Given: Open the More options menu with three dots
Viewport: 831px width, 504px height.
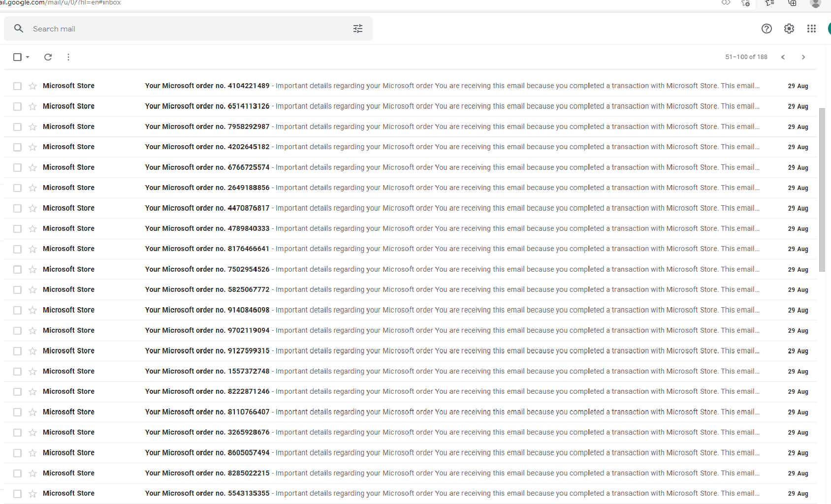Looking at the screenshot, I should click(x=68, y=57).
